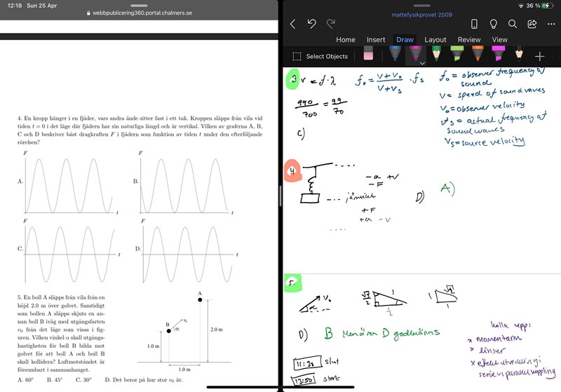Select the orange pen tool
This screenshot has height=392, width=561.
pyautogui.click(x=477, y=54)
